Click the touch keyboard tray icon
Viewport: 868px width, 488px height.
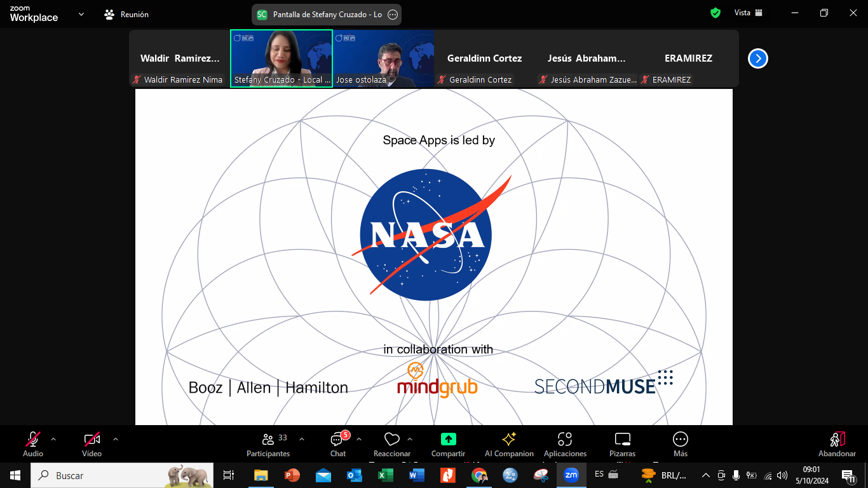point(613,475)
